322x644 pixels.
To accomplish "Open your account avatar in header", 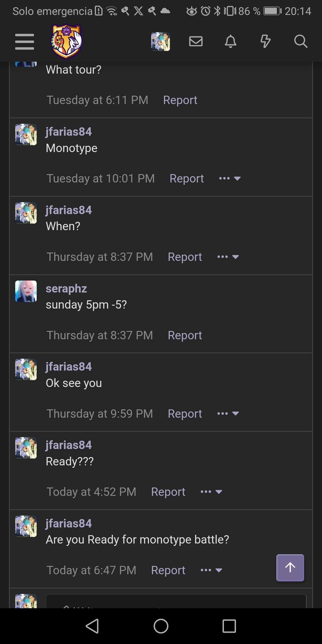I will point(160,41).
